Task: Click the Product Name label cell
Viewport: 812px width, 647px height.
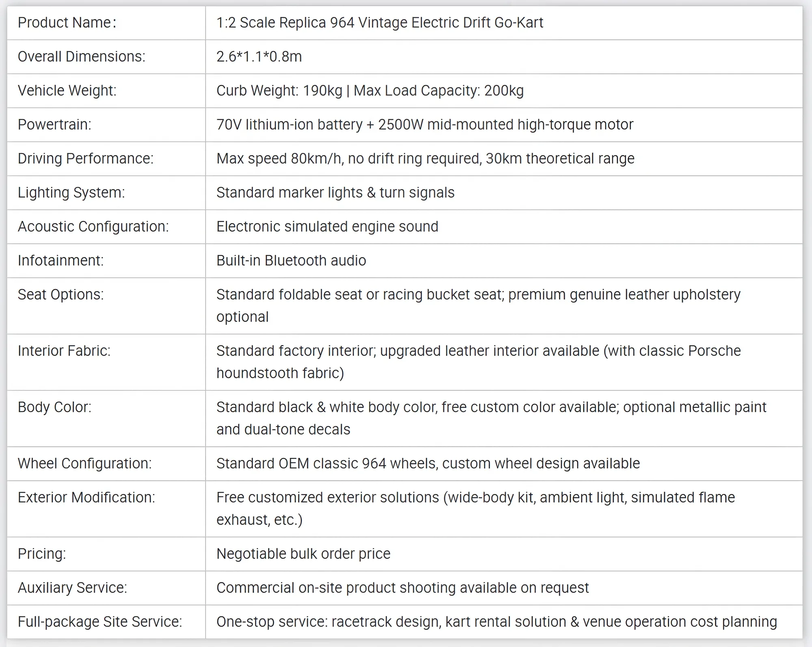Action: (x=106, y=23)
